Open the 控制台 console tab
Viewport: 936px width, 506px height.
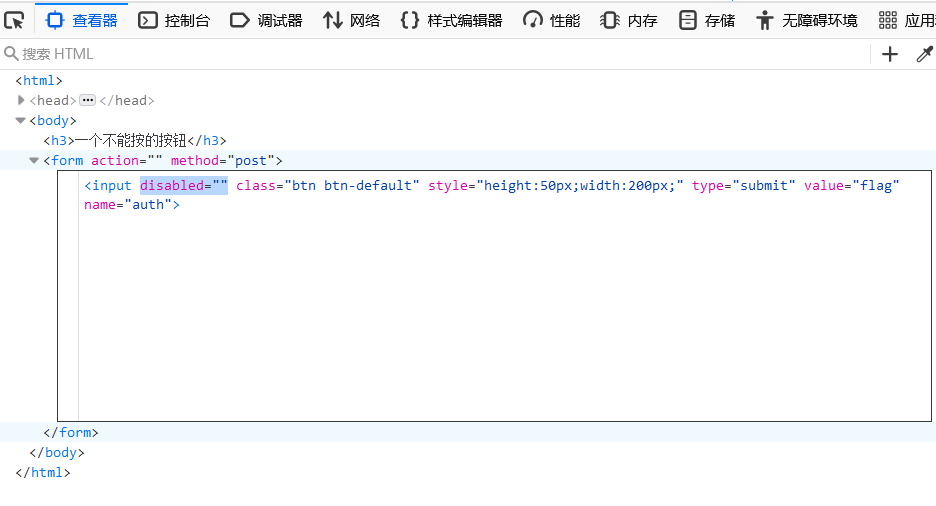(174, 21)
